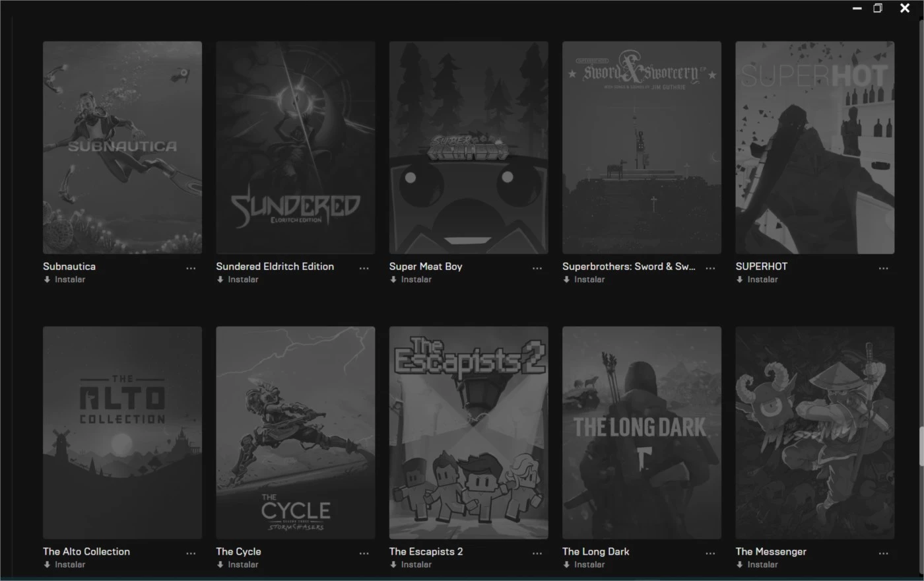Click Instalar under The Messenger
Viewport: 924px width, 581px height.
point(757,565)
